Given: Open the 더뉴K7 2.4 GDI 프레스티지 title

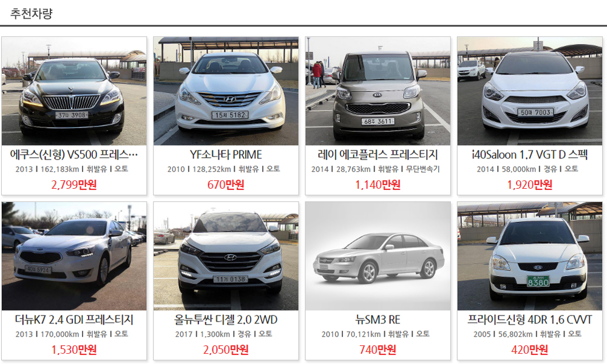Looking at the screenshot, I should (74, 320).
